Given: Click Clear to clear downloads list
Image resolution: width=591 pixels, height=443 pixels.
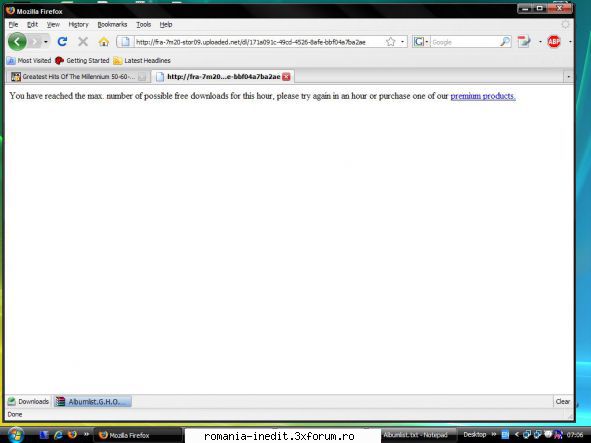Looking at the screenshot, I should pyautogui.click(x=562, y=402).
